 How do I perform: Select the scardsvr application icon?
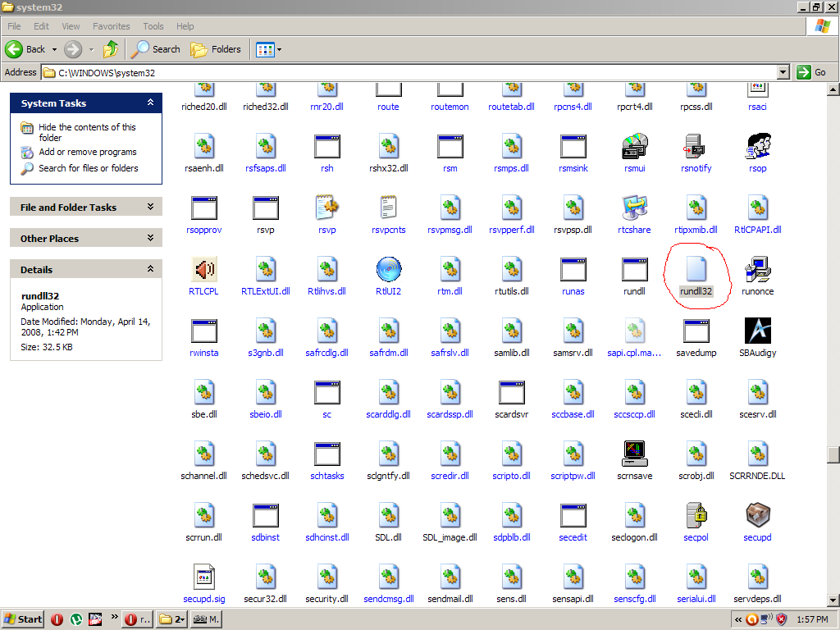coord(512,392)
